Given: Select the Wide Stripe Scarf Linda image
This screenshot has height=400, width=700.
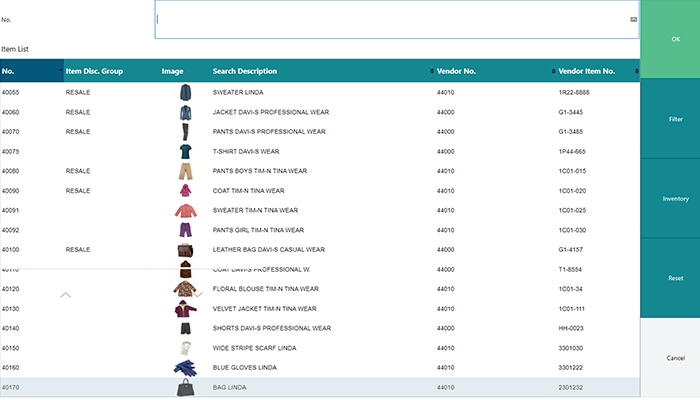Looking at the screenshot, I should (185, 347).
